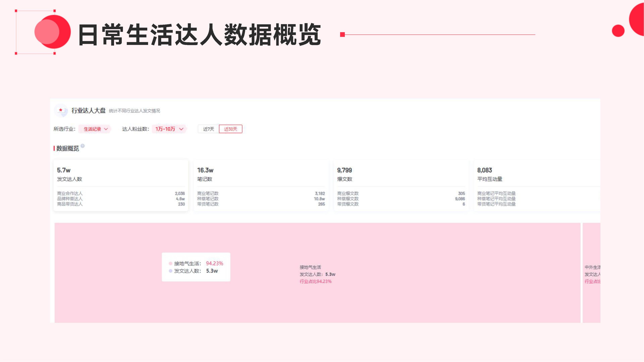
Task: Open the 9,799 爆文数 card
Action: tap(401, 186)
